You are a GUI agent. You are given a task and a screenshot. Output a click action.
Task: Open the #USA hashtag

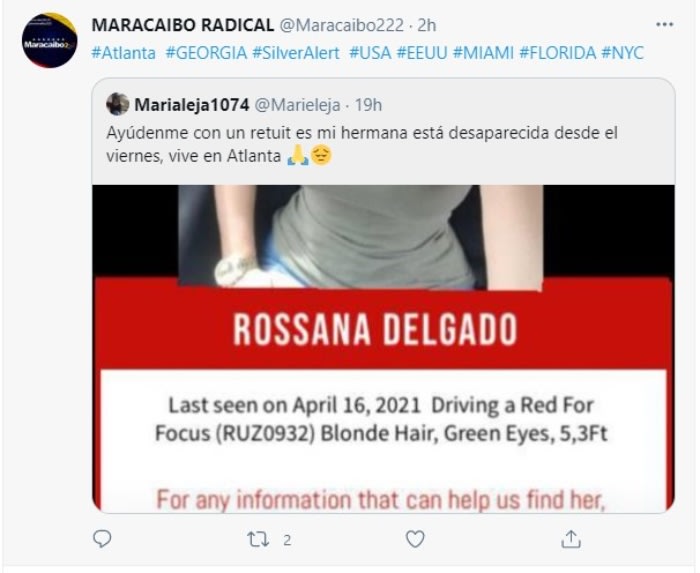[370, 53]
